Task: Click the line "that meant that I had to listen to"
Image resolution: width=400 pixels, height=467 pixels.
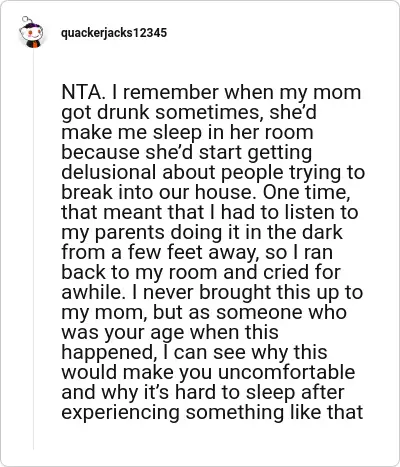Action: pyautogui.click(x=210, y=212)
